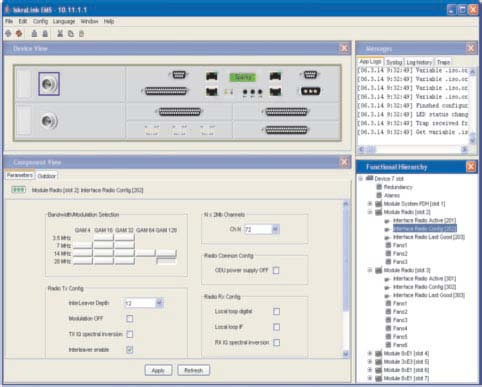The image size is (482, 387).
Task: Expand the Module System PDH [slot 1] node
Action: (370, 204)
